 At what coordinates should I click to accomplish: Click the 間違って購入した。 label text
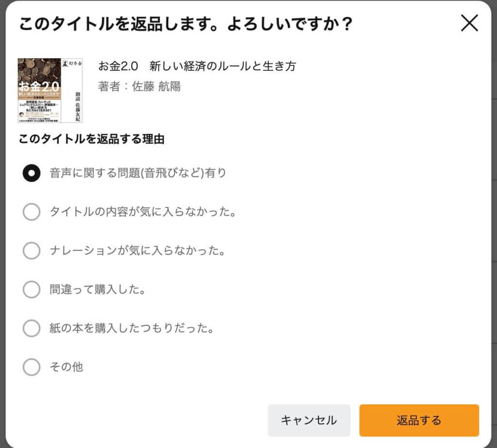pyautogui.click(x=98, y=289)
